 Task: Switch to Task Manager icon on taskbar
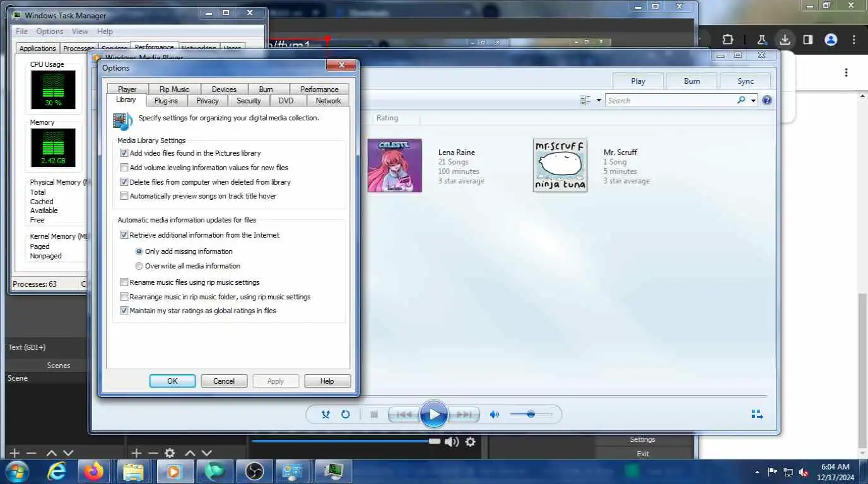pyautogui.click(x=333, y=471)
